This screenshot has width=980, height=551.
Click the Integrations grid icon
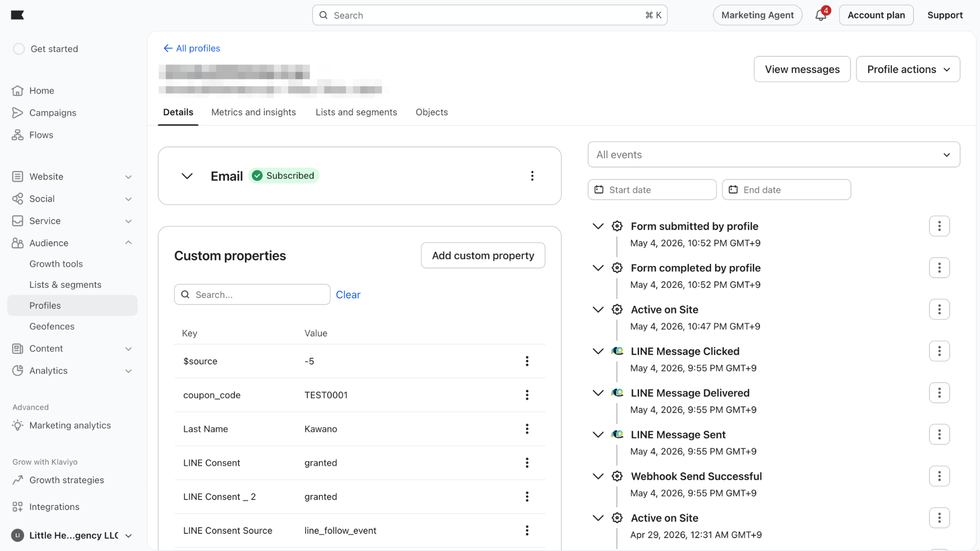[17, 507]
